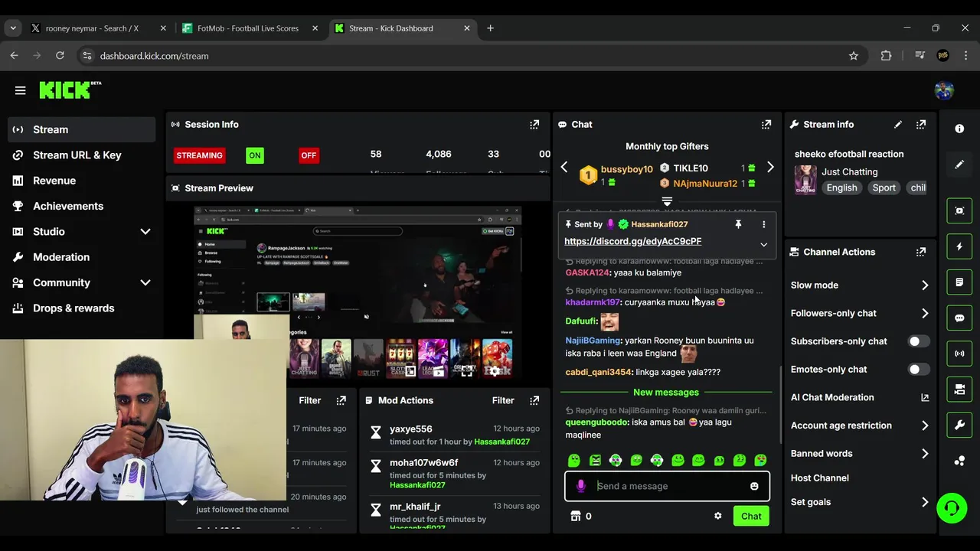Open Drops & rewards in the sidebar
The height and width of the screenshot is (551, 980).
coord(82,308)
